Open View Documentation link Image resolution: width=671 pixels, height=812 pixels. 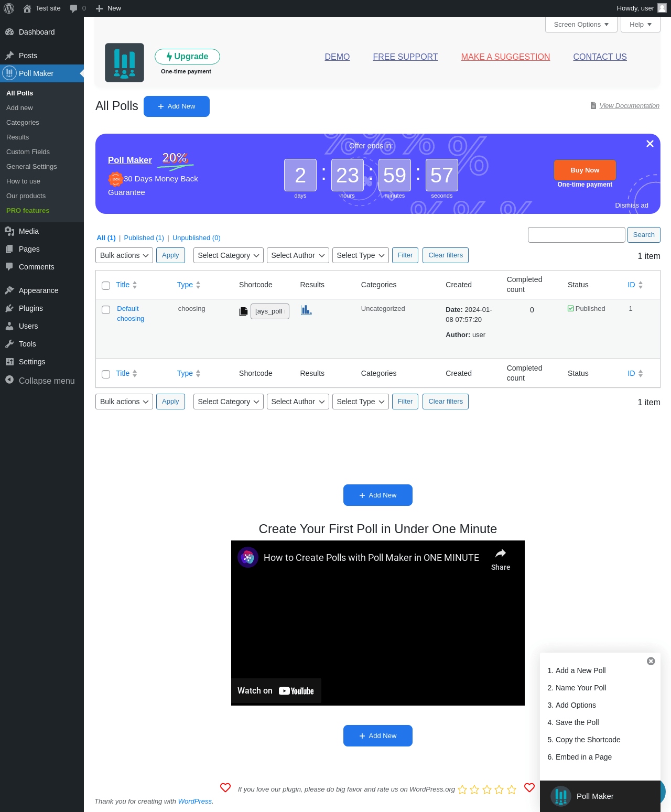pyautogui.click(x=629, y=106)
